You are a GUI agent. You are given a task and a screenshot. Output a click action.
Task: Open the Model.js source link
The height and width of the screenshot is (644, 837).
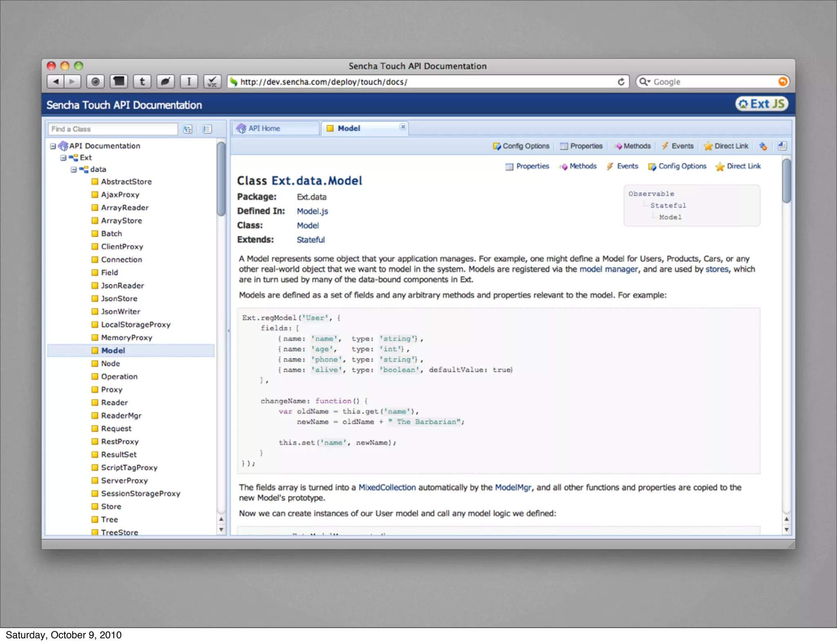coord(312,211)
